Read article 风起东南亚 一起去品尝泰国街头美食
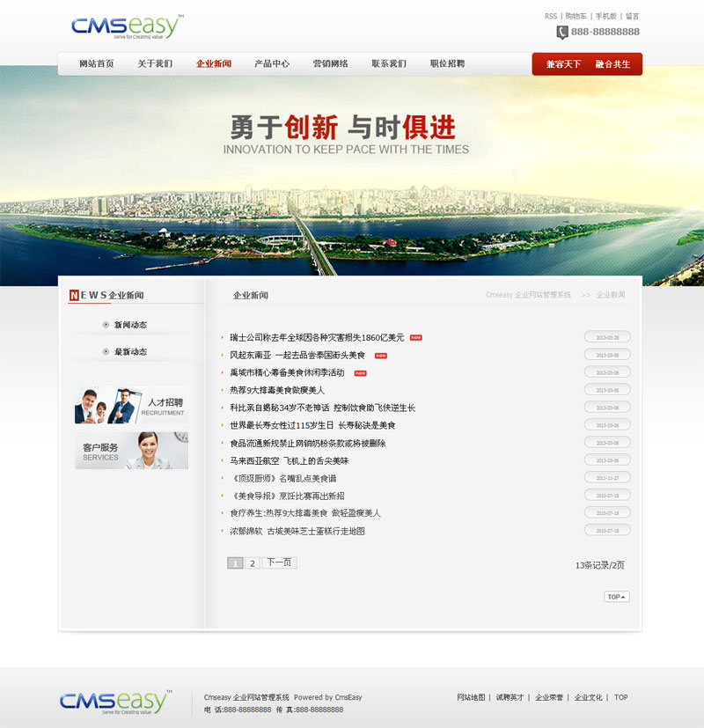The image size is (704, 728). click(x=297, y=355)
